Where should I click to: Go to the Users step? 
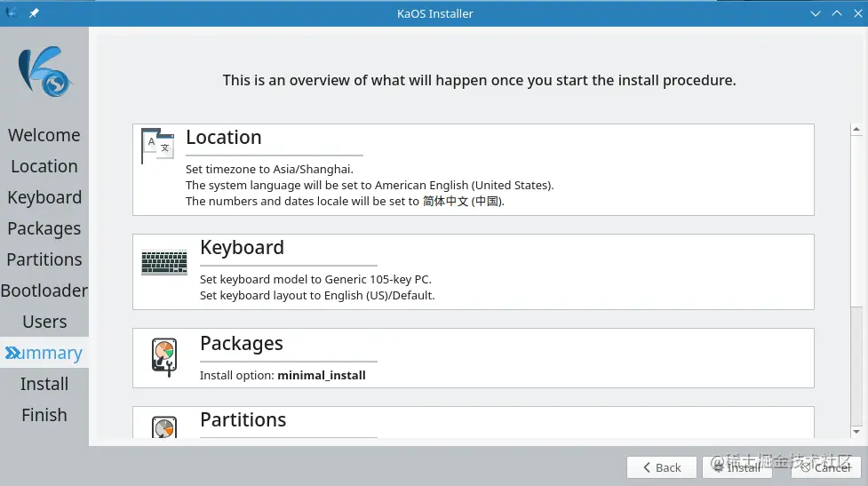click(44, 322)
